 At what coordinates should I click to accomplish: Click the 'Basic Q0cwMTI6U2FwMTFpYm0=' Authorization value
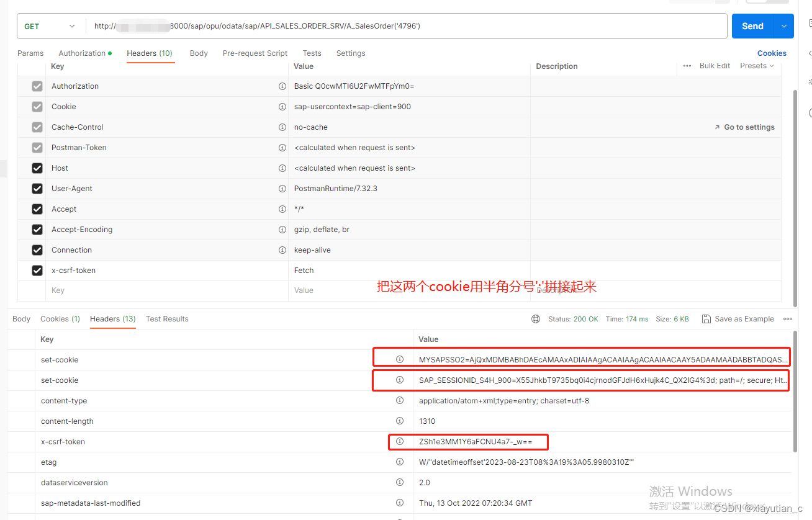(354, 86)
